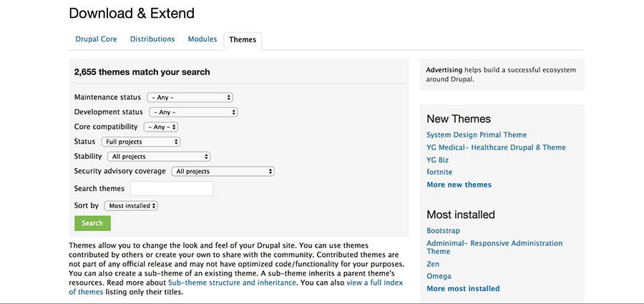Click the More most installed link
Screen dimensions: 644x304
click(463, 289)
